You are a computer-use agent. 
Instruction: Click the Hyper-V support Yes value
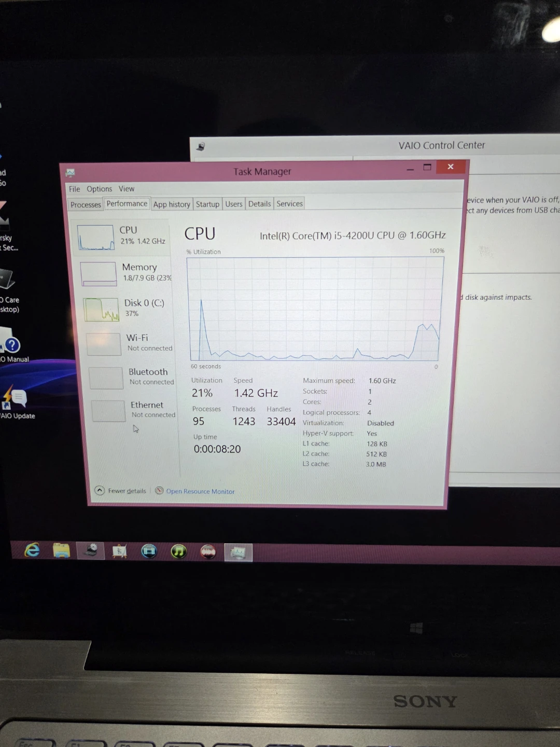(x=372, y=434)
